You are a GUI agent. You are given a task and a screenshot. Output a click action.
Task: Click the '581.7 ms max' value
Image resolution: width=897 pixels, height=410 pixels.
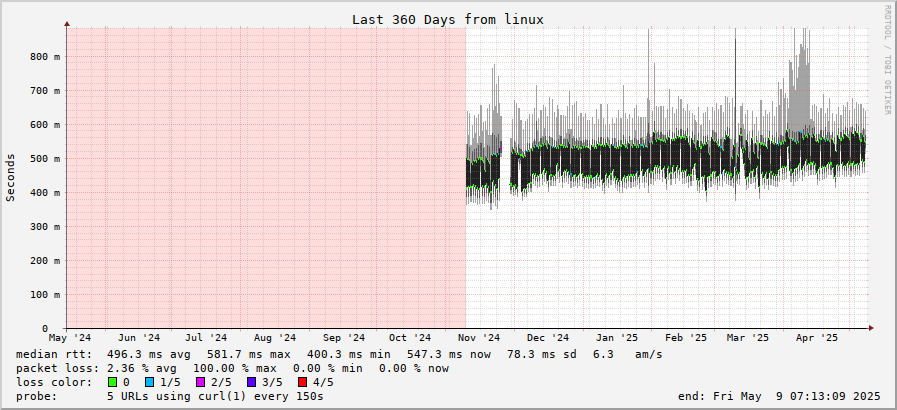pos(248,355)
